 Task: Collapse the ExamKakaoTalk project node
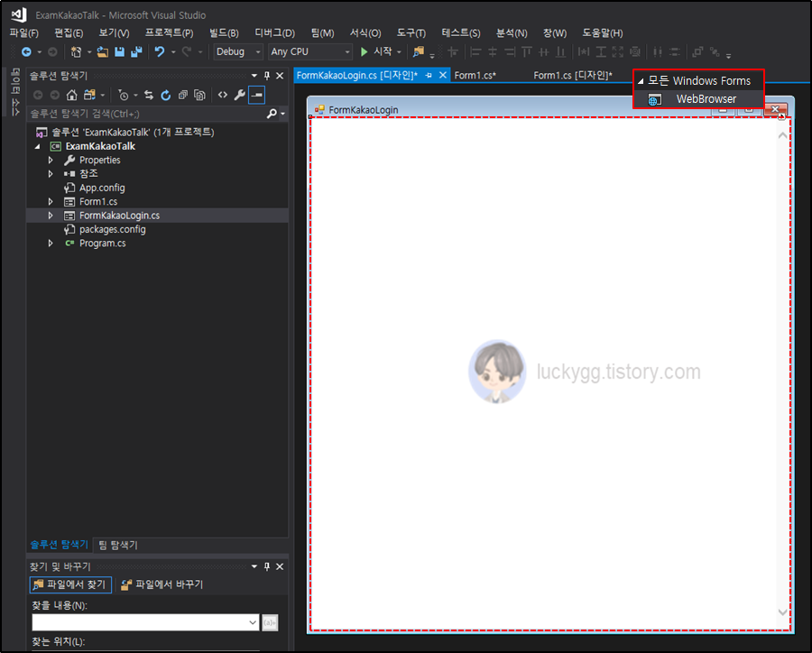pyautogui.click(x=37, y=146)
